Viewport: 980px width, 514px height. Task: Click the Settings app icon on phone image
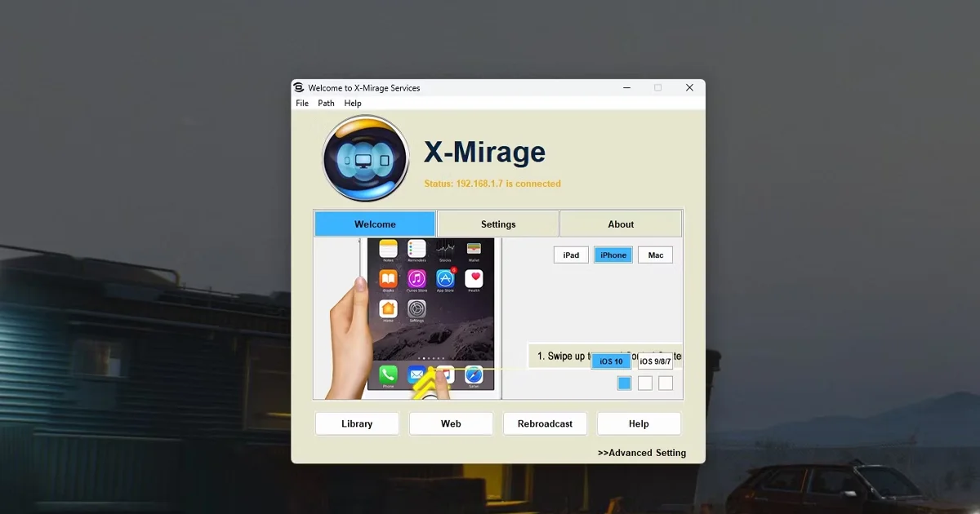(x=416, y=309)
